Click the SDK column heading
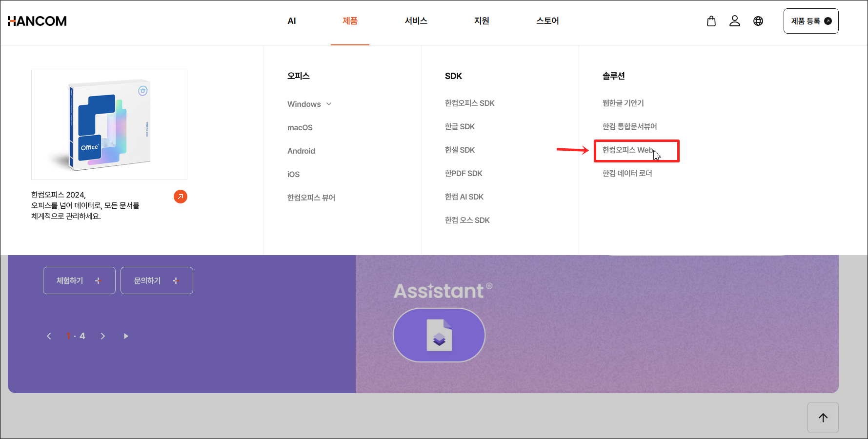This screenshot has height=439, width=868. pyautogui.click(x=453, y=76)
